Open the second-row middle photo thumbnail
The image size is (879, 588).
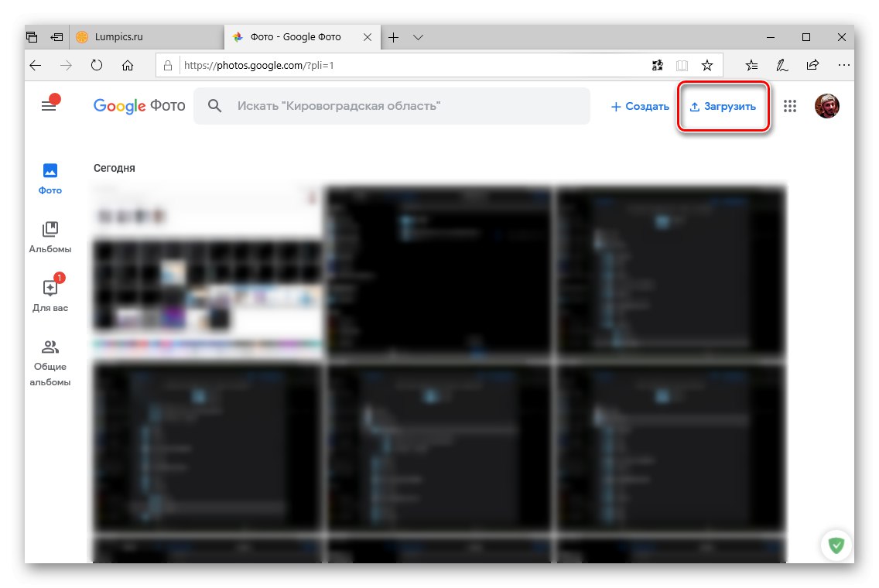tap(439, 446)
